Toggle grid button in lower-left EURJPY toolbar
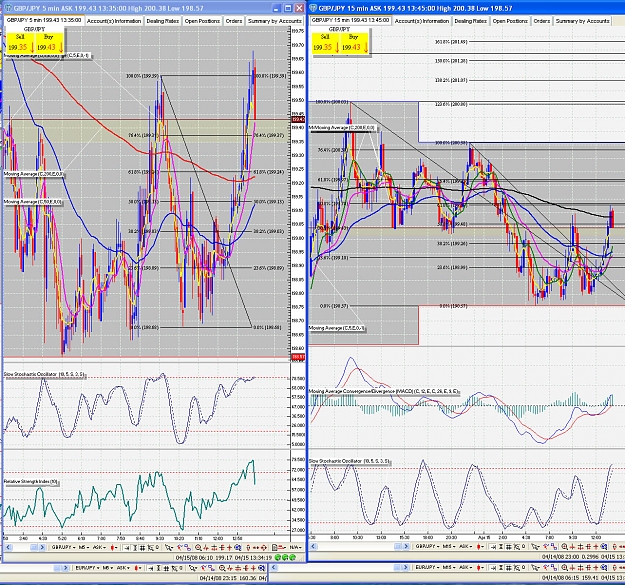625x585 pixels. [166, 568]
